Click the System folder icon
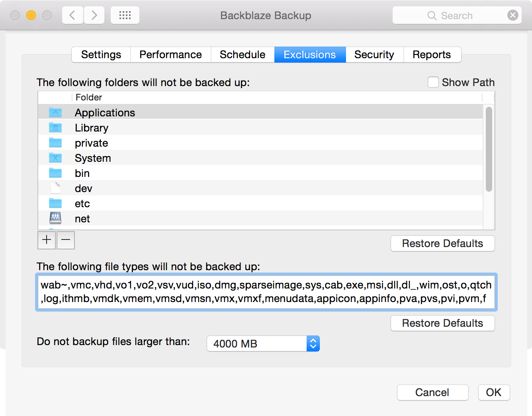The height and width of the screenshot is (416, 532). (x=55, y=158)
